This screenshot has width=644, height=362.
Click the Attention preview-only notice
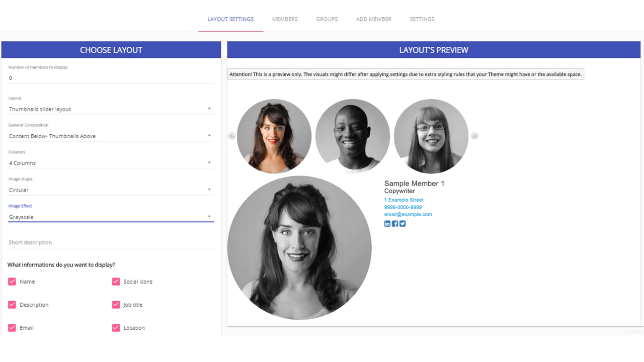(406, 74)
